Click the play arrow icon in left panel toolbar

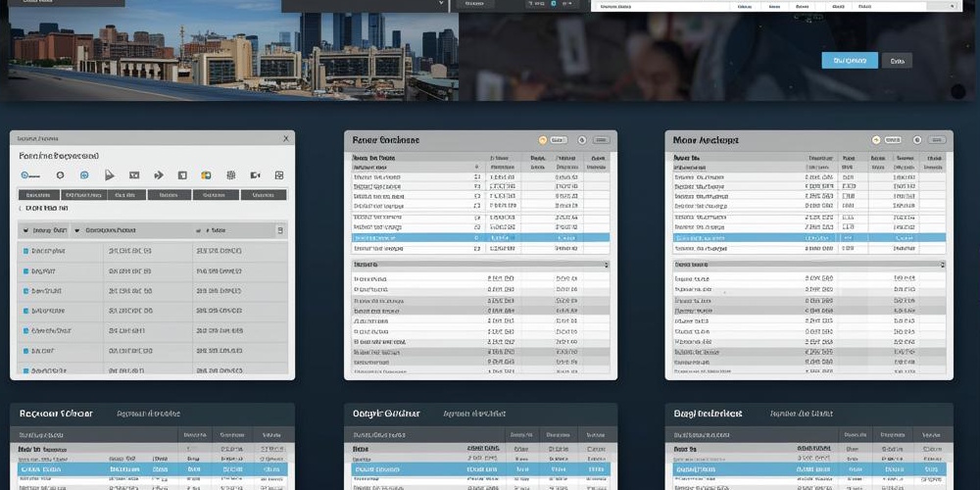tap(109, 175)
